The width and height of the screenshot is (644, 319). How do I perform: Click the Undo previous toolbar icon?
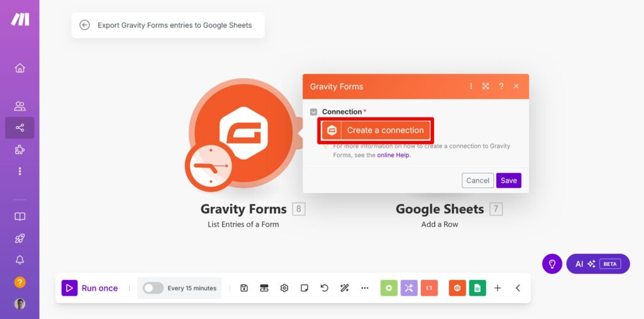point(325,288)
